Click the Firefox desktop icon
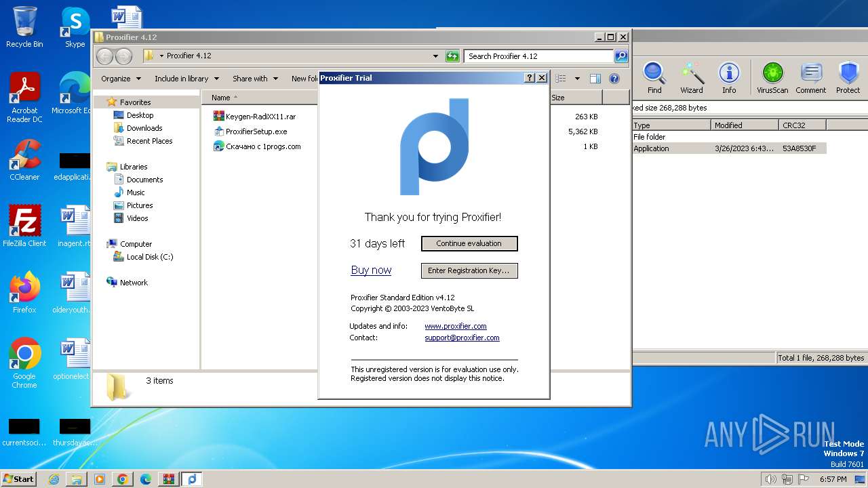 click(x=24, y=293)
